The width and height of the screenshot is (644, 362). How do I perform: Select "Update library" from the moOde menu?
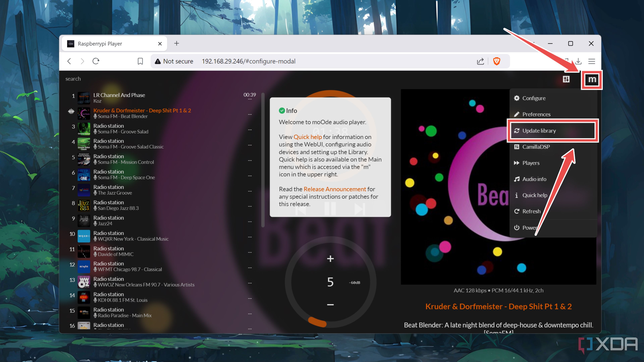(539, 130)
